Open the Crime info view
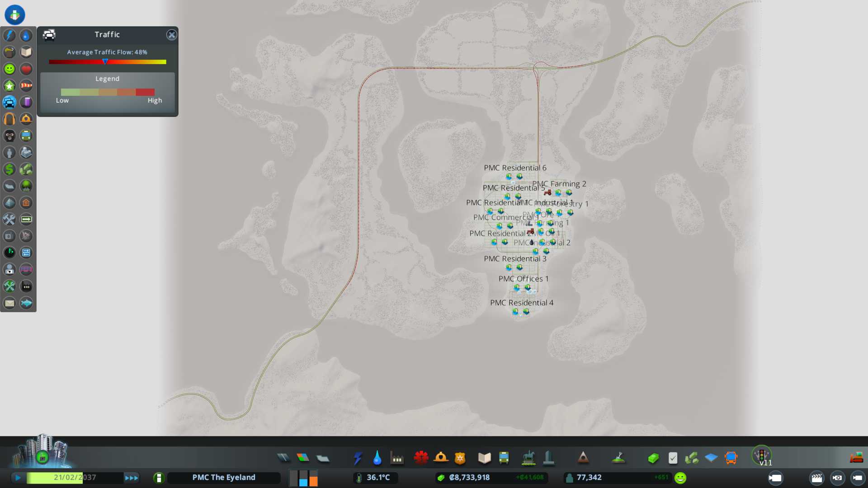This screenshot has height=488, width=868. coord(9,136)
